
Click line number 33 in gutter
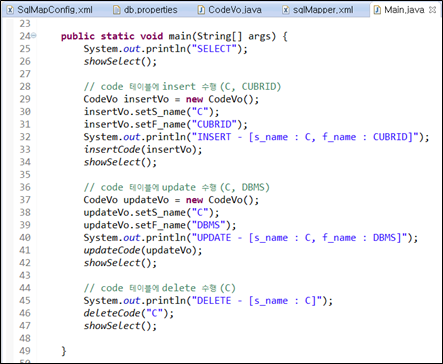(x=25, y=149)
